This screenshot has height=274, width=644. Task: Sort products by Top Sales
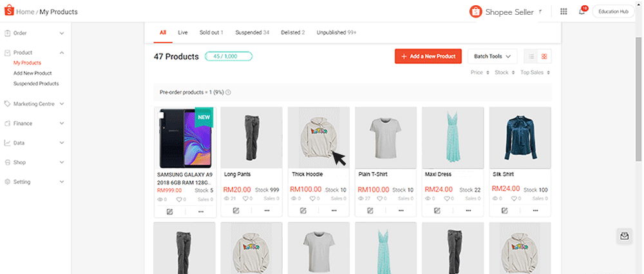pyautogui.click(x=535, y=72)
